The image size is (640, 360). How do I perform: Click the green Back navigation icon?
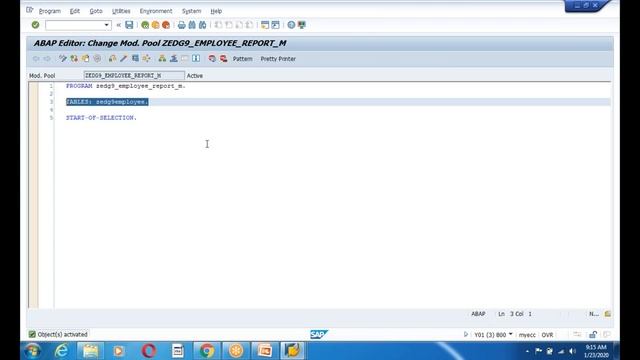pyautogui.click(x=145, y=25)
